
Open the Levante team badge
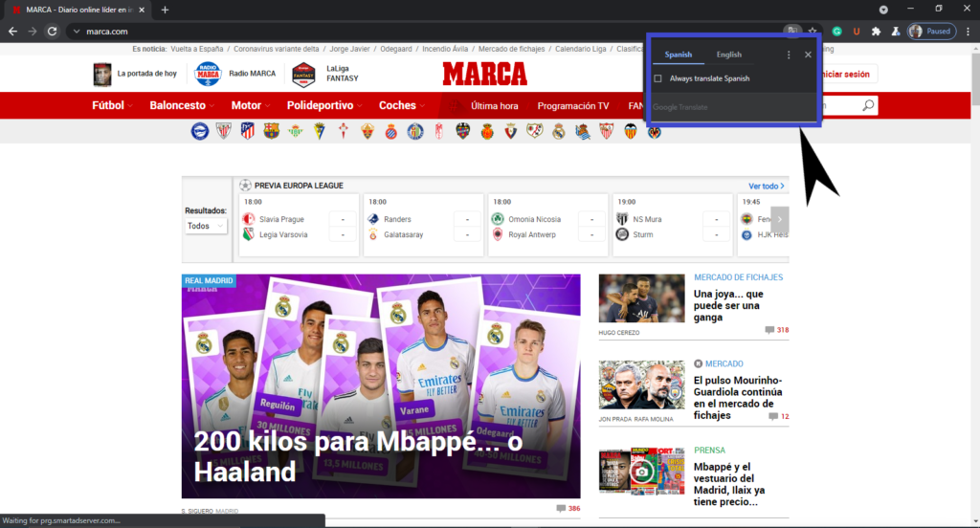462,131
